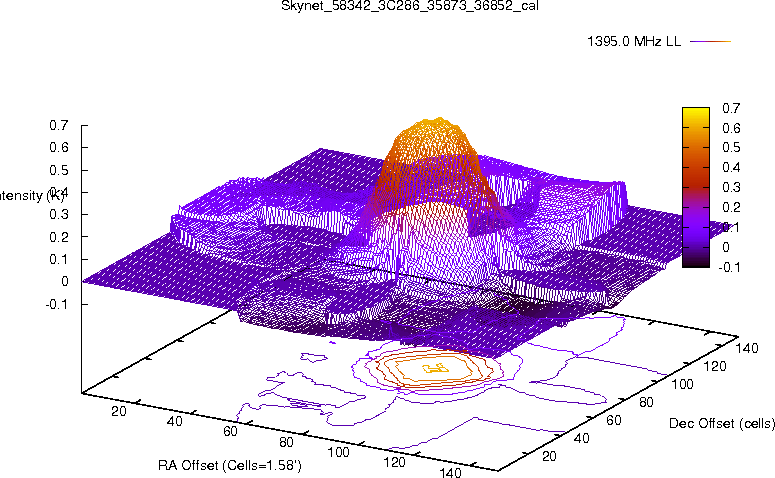Click the color bar gradient scale
The width and height of the screenshot is (775, 478).
coord(695,187)
